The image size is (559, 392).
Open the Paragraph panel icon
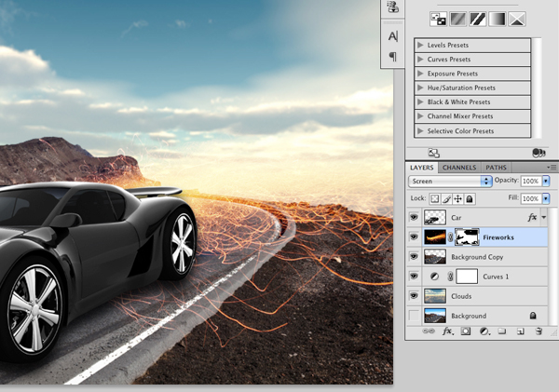coord(393,56)
